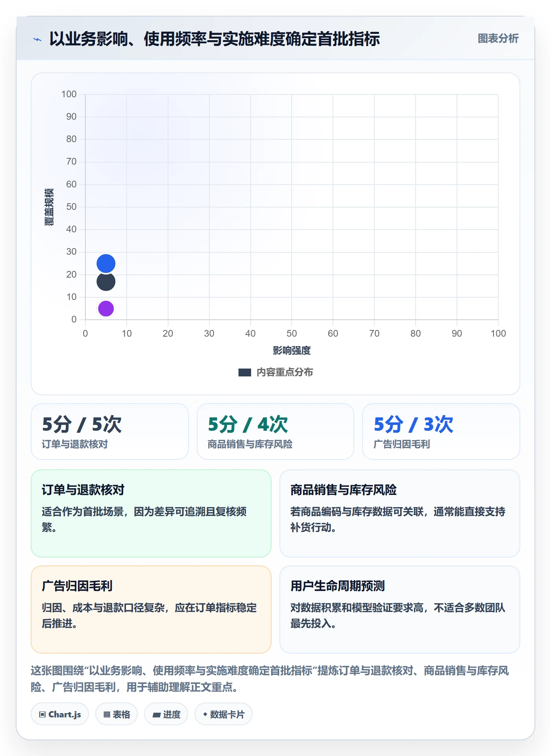551x756 pixels.
Task: Select the green 订单与退款核对 detail card
Action: click(x=151, y=513)
